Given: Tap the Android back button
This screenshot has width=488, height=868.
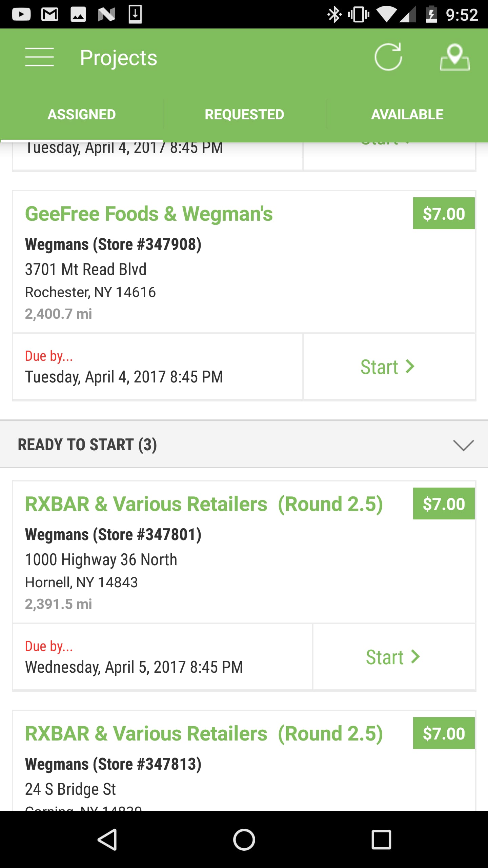Looking at the screenshot, I should 107,840.
